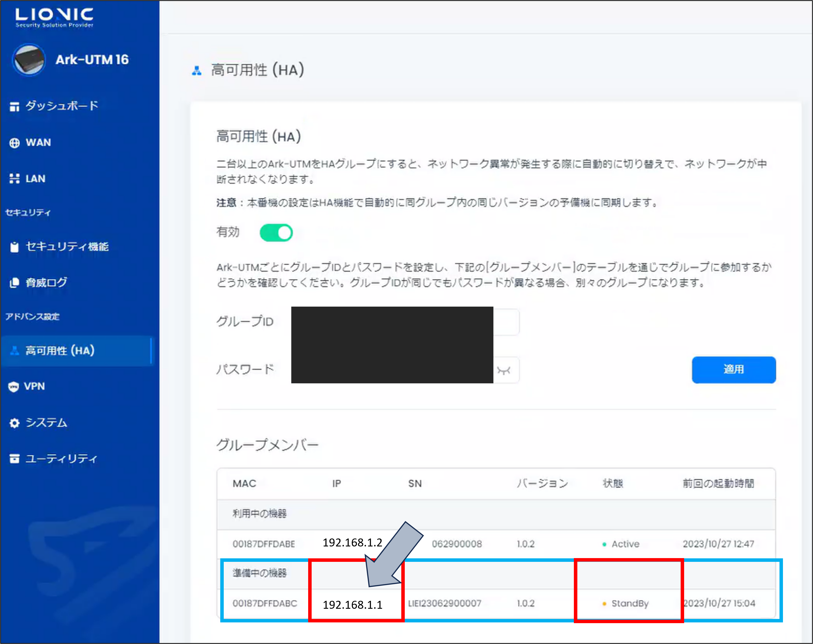Open the WAN page
813x644 pixels.
coord(38,143)
